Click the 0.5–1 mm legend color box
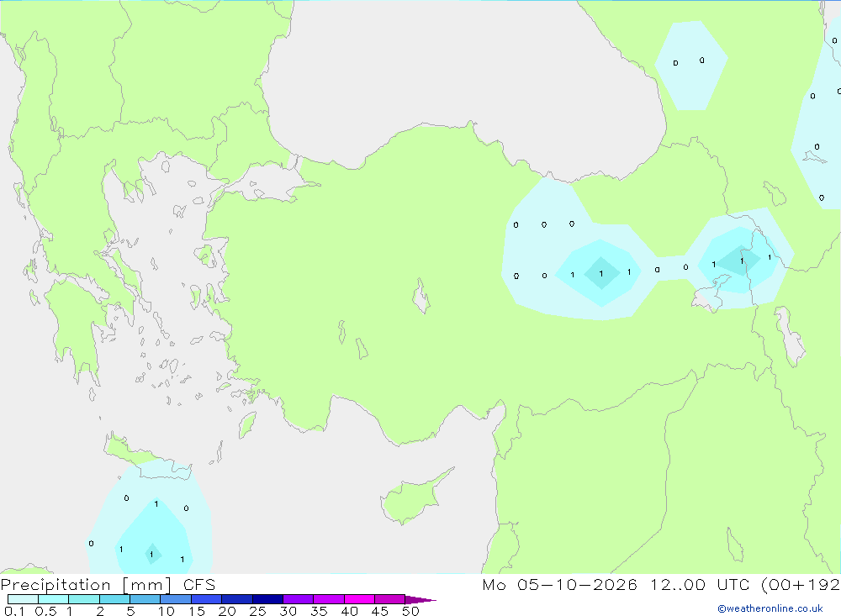Image resolution: width=841 pixels, height=616 pixels. 54,599
